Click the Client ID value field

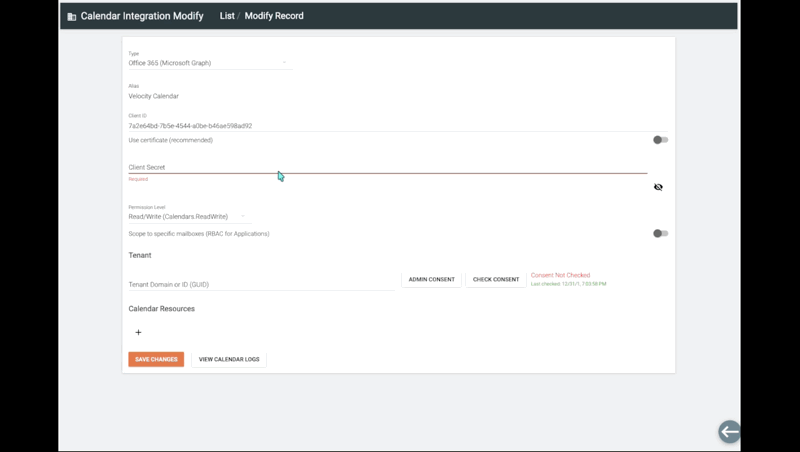(x=398, y=125)
